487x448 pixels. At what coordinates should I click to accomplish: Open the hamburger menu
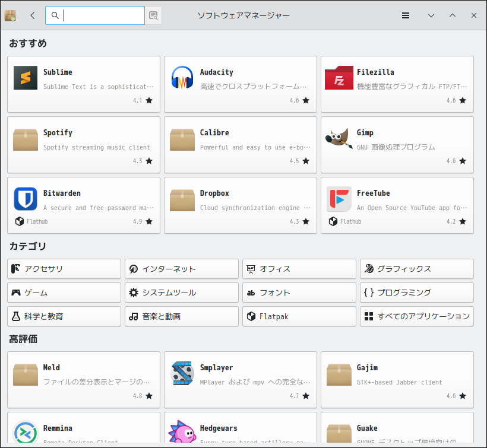coord(405,15)
